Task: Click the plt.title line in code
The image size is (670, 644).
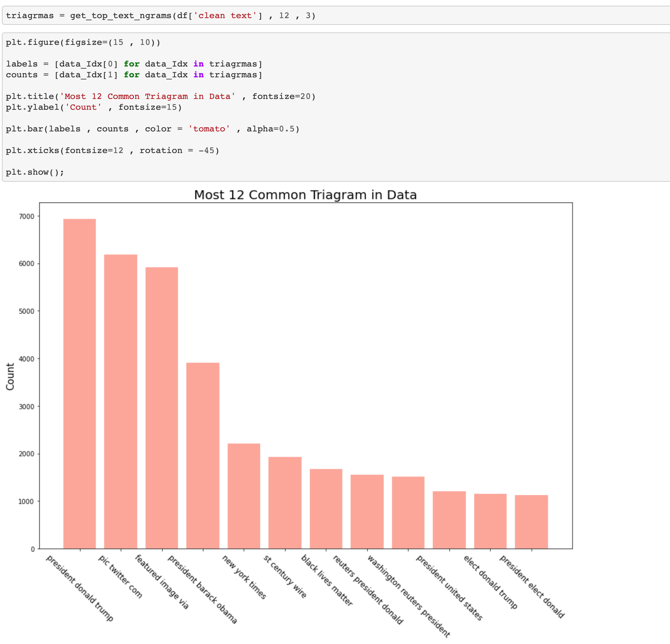Action: pos(161,96)
